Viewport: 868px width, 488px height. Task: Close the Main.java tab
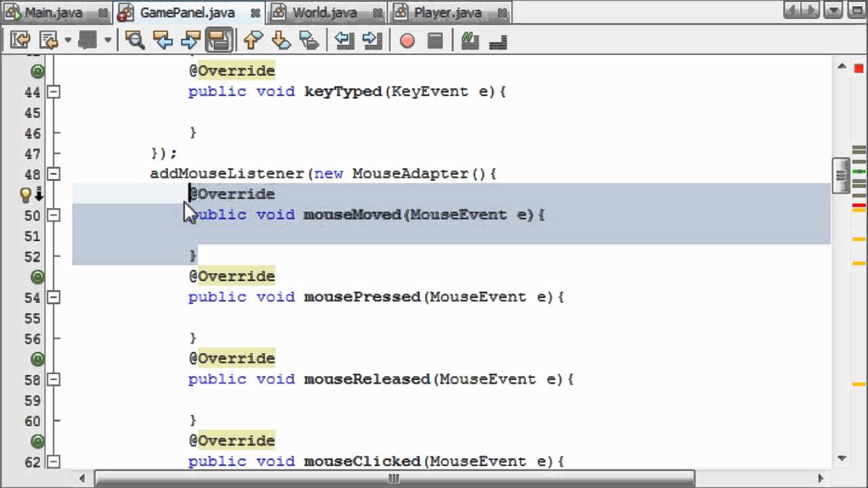(102, 13)
